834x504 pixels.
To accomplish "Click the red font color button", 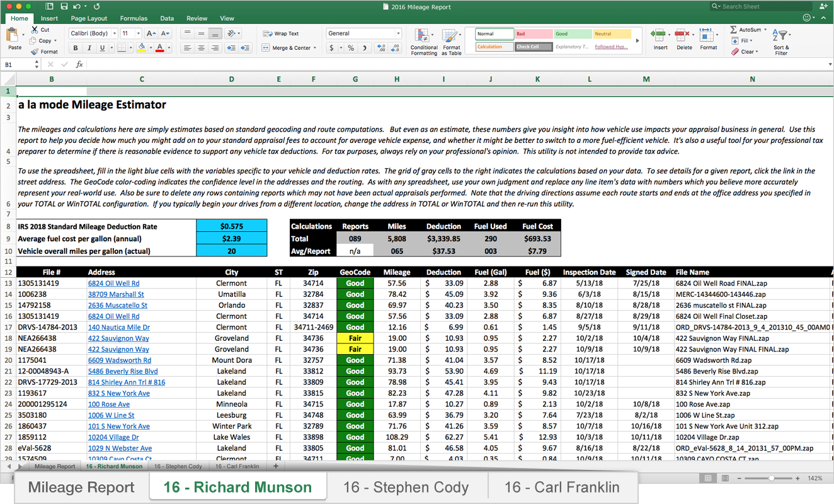I will coord(159,48).
